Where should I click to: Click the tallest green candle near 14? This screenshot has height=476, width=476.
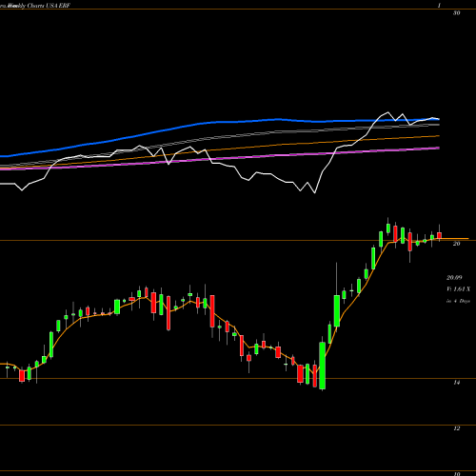point(323,366)
